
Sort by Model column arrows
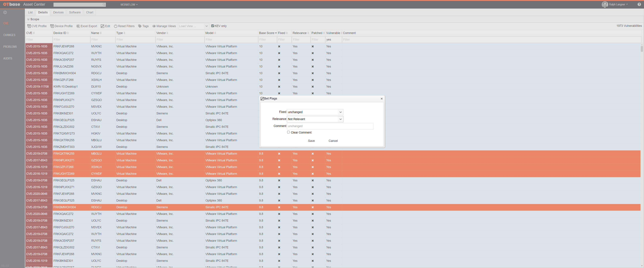point(215,33)
